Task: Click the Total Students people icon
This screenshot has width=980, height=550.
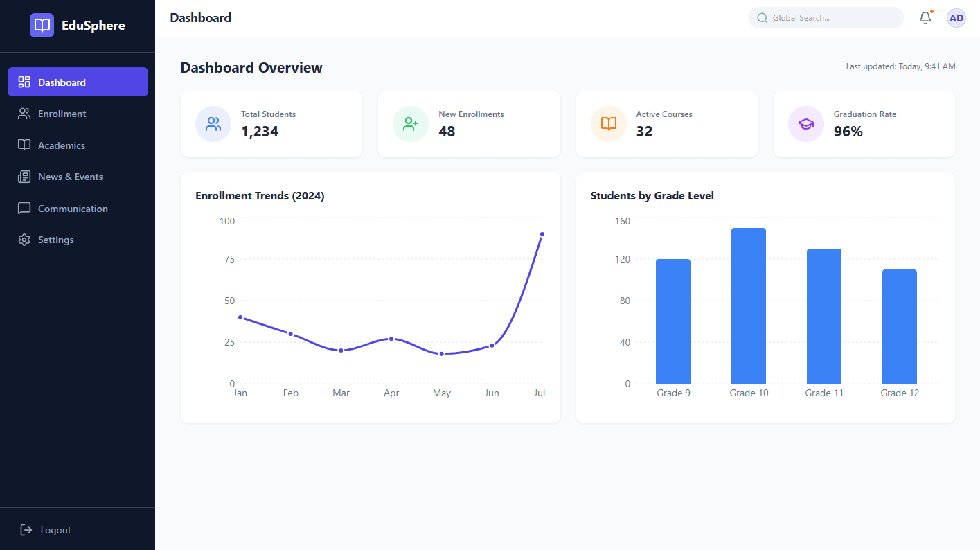Action: [x=213, y=124]
